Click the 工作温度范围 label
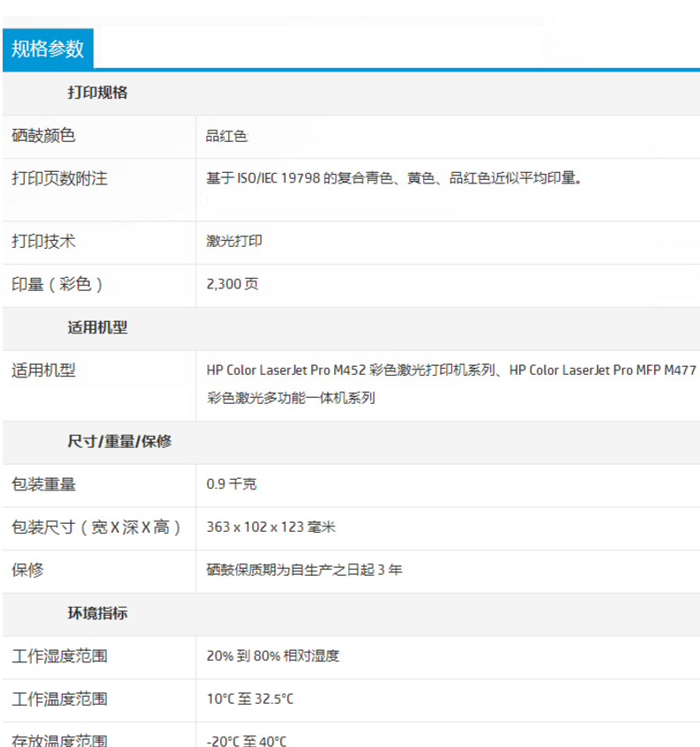The height and width of the screenshot is (747, 700). tap(60, 699)
